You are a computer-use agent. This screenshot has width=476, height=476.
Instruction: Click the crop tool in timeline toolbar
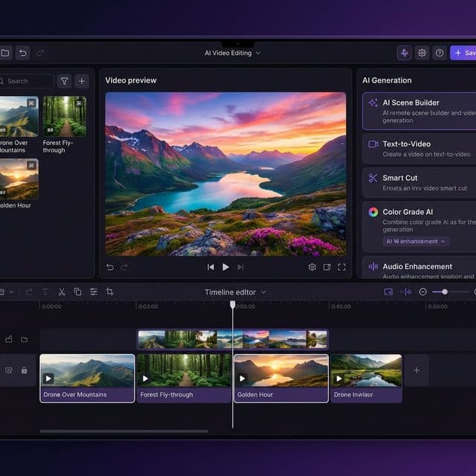point(110,292)
